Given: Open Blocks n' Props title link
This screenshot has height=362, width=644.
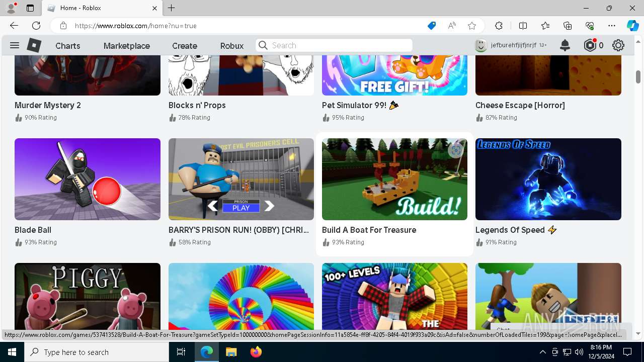Looking at the screenshot, I should click(x=197, y=105).
